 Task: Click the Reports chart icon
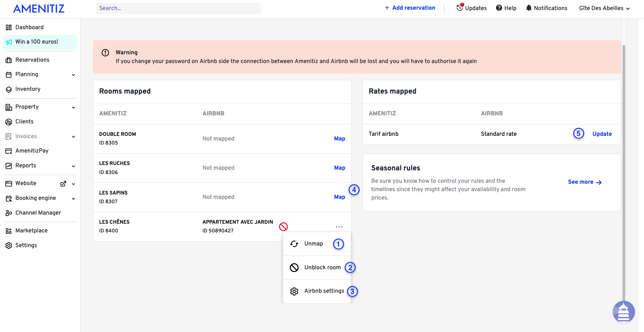click(x=9, y=166)
